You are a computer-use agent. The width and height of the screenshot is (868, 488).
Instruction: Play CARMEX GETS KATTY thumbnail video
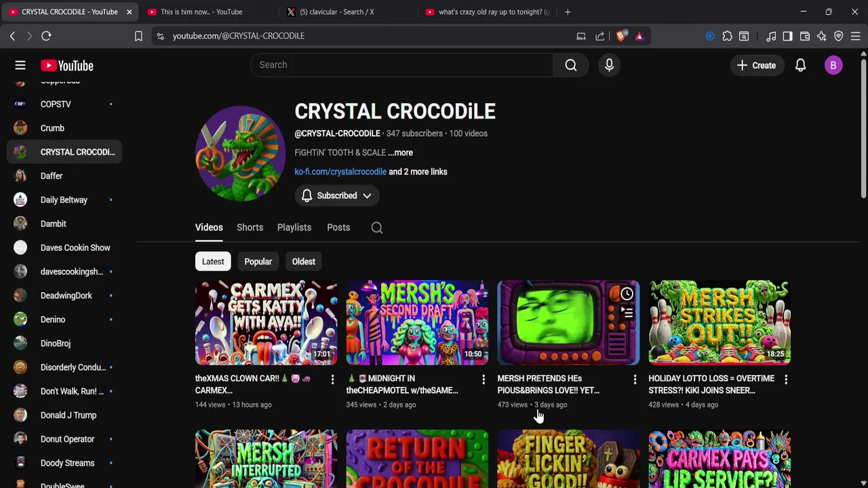[266, 323]
